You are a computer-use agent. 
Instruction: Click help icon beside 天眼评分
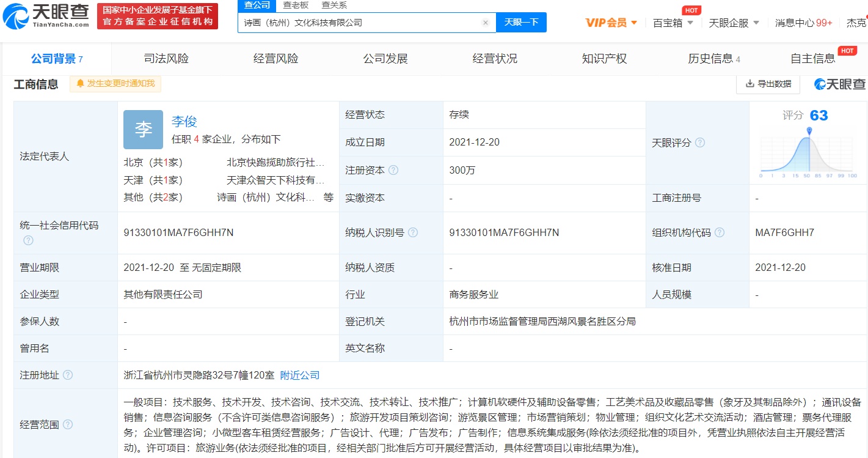coord(700,142)
